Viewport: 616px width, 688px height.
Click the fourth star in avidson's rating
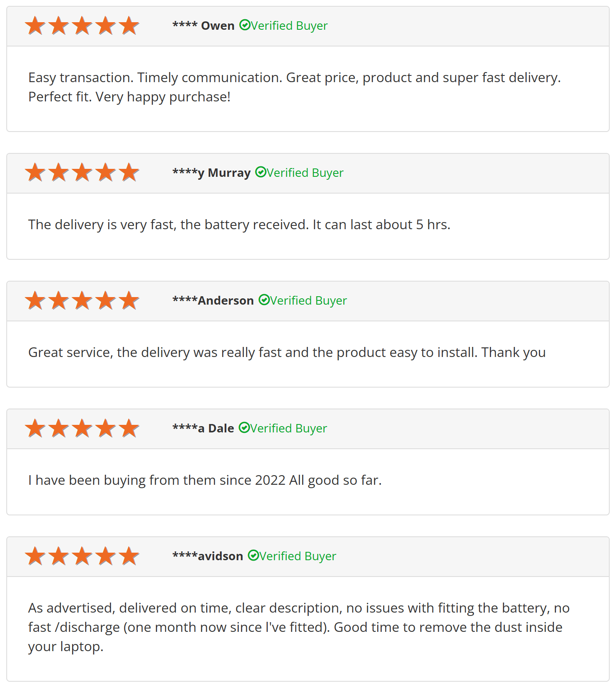[x=106, y=556]
